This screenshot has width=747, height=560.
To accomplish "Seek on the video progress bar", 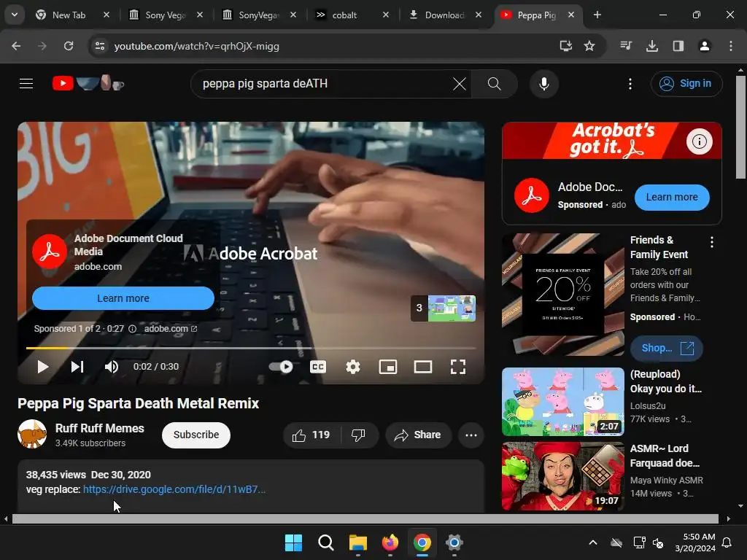I will (251, 348).
